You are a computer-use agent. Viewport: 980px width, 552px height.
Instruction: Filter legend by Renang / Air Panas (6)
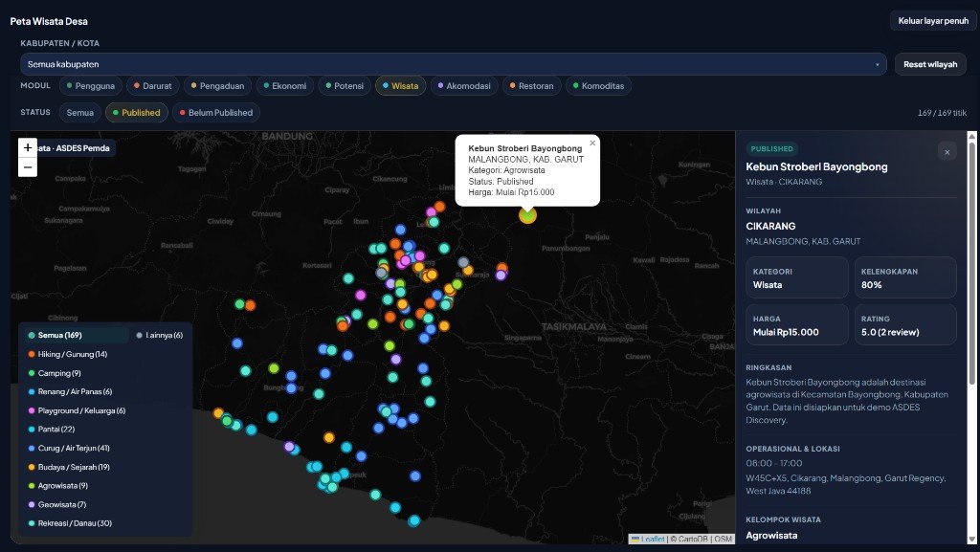tap(70, 391)
